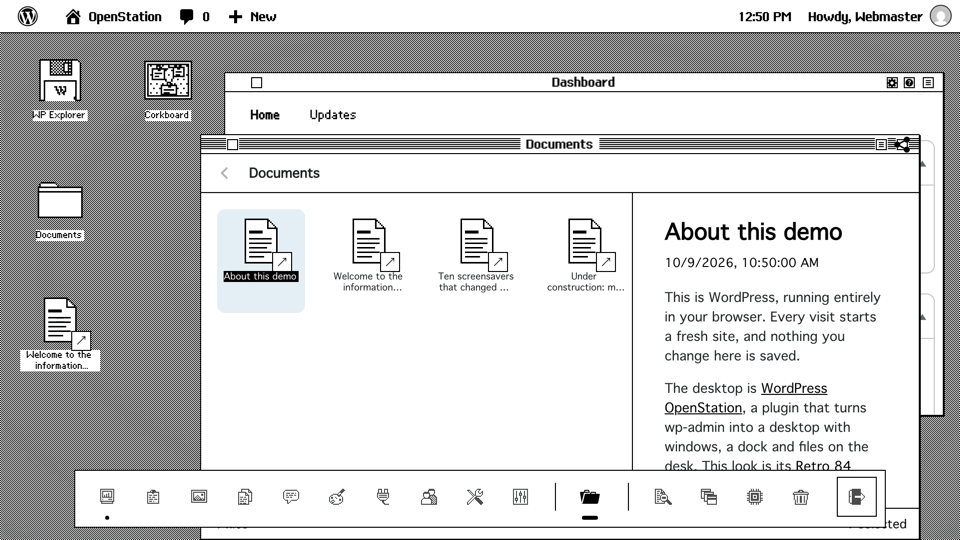
Task: Open the Posts clipboard icon in dock
Action: point(153,497)
